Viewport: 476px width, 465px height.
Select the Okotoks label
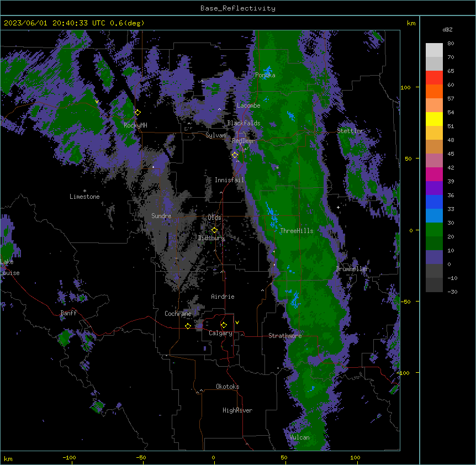[228, 387]
